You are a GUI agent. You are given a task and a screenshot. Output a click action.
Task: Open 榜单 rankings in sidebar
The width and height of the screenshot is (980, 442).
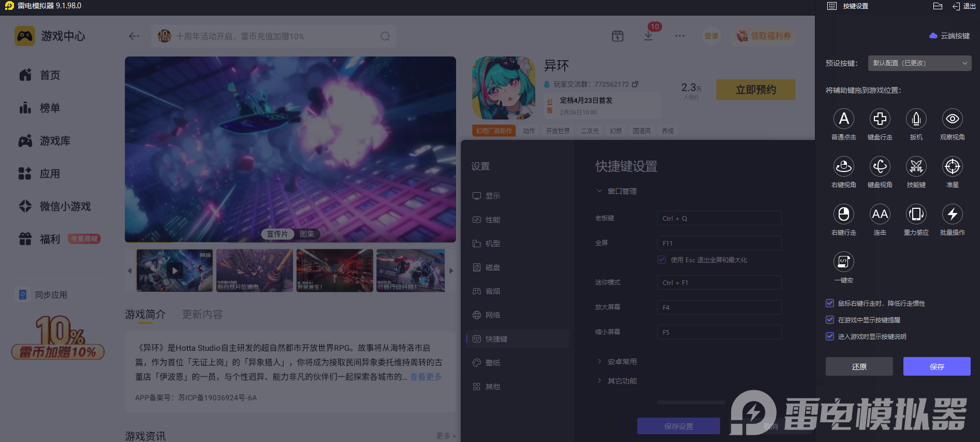click(39, 108)
